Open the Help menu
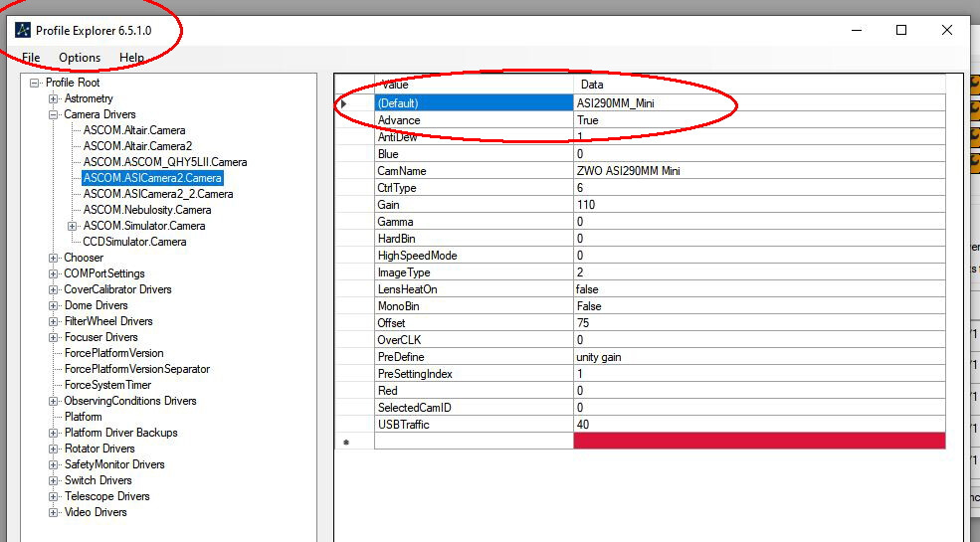Viewport: 980px width, 542px height. point(132,58)
